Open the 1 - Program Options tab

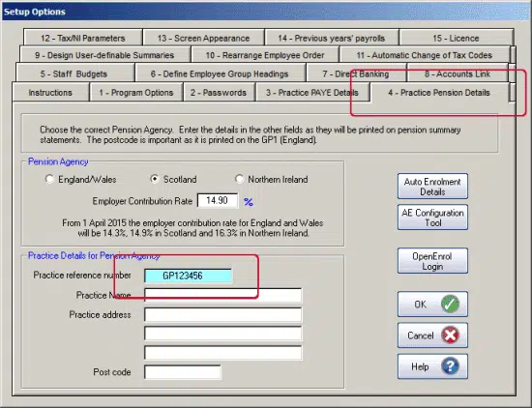coord(136,93)
